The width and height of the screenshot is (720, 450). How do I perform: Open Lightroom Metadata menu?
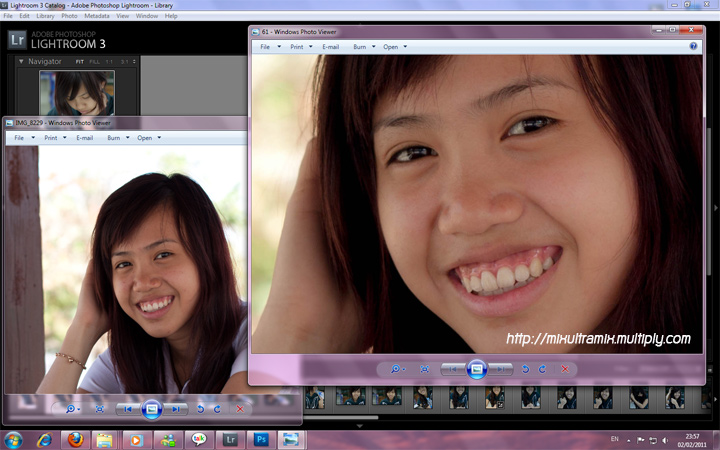click(97, 16)
